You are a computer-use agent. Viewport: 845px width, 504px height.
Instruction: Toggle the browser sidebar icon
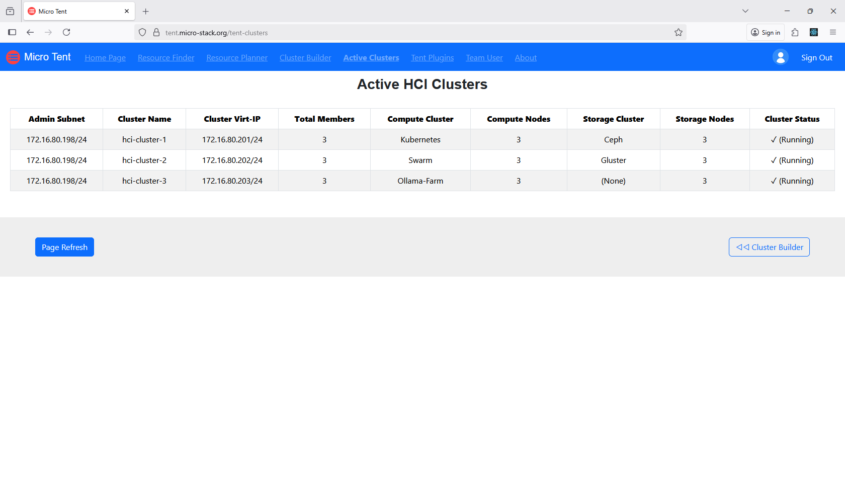pos(12,33)
